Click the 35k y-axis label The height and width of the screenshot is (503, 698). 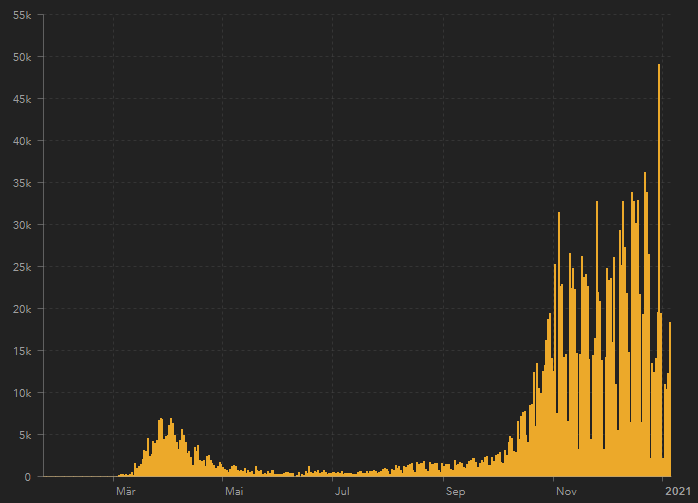(x=22, y=183)
